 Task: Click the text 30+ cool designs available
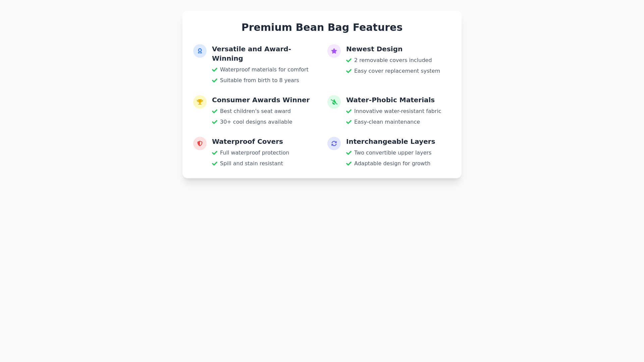(256, 122)
